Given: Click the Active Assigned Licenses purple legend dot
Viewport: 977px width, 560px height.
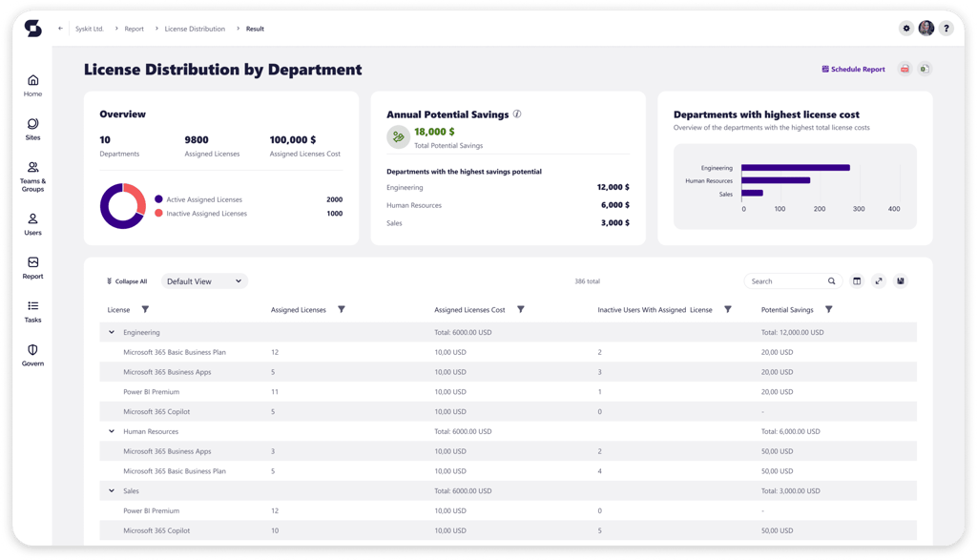Looking at the screenshot, I should [159, 199].
